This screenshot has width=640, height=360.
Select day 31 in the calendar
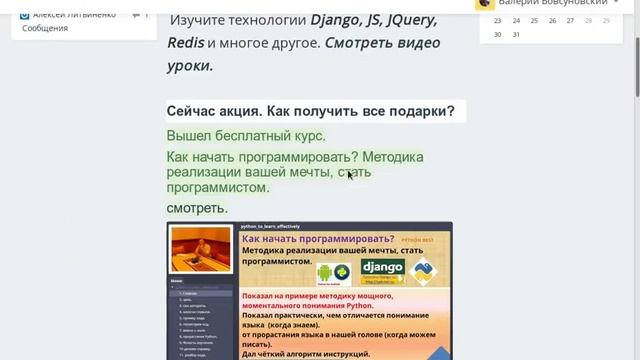click(516, 35)
